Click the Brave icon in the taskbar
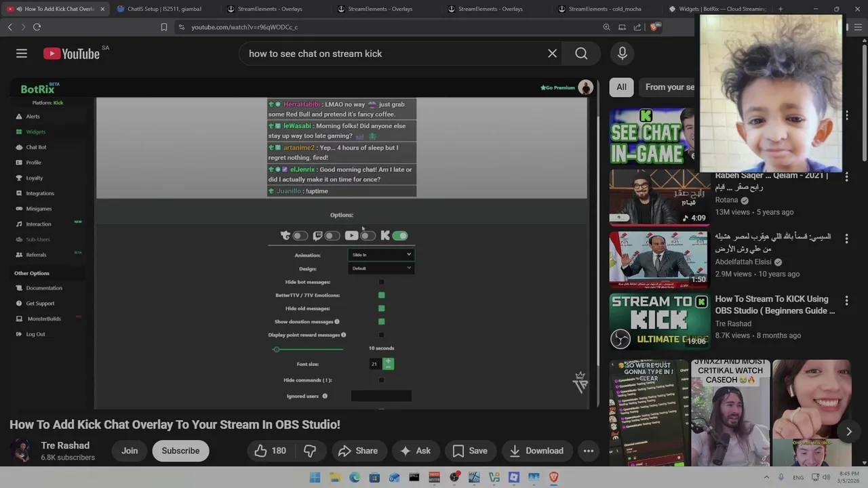 point(553,477)
